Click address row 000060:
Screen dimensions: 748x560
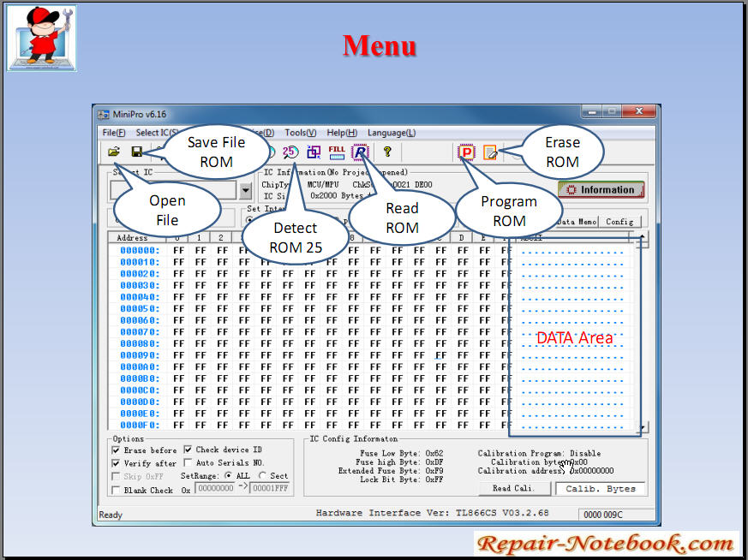click(140, 320)
